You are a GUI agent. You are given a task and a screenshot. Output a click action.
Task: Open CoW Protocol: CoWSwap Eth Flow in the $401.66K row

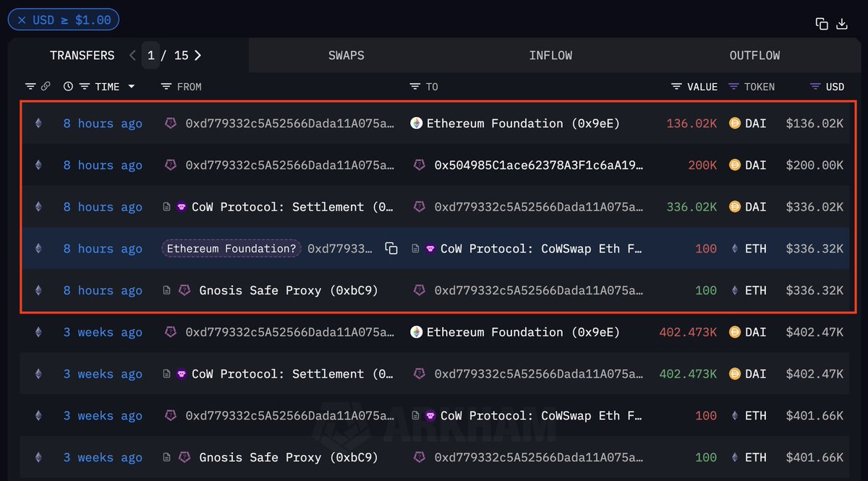[x=542, y=416]
